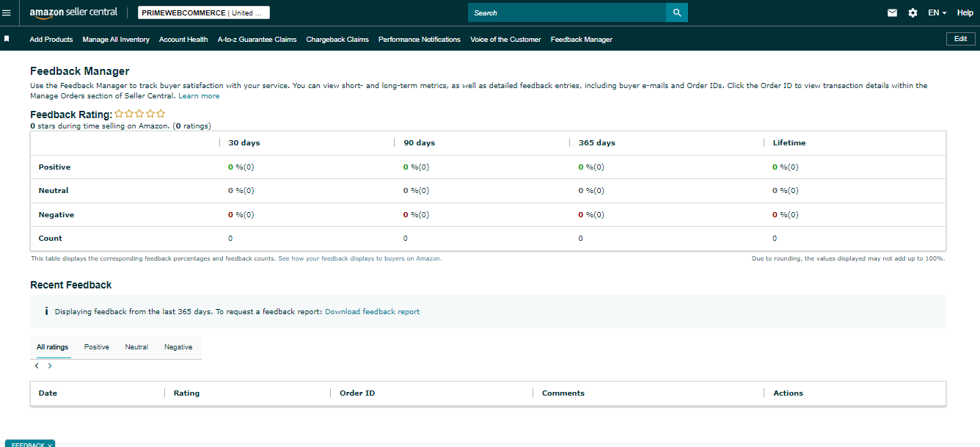Click the feedback rating stars
The width and height of the screenshot is (980, 447).
[x=140, y=114]
